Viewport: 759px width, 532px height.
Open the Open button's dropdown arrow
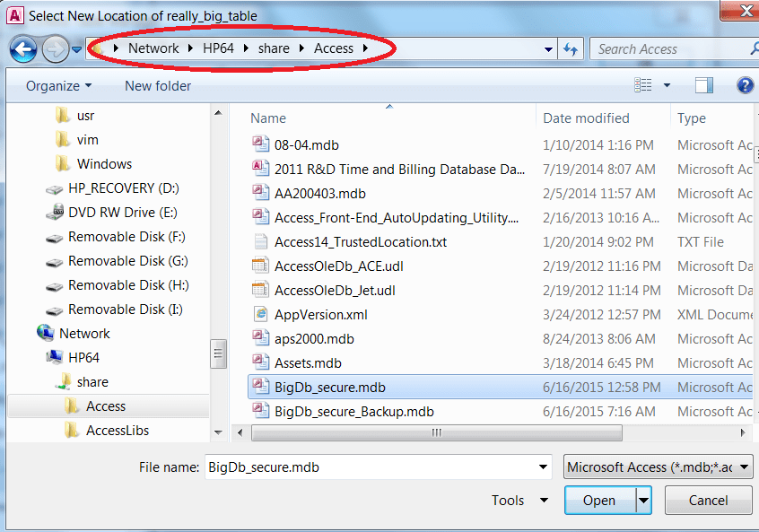point(644,500)
